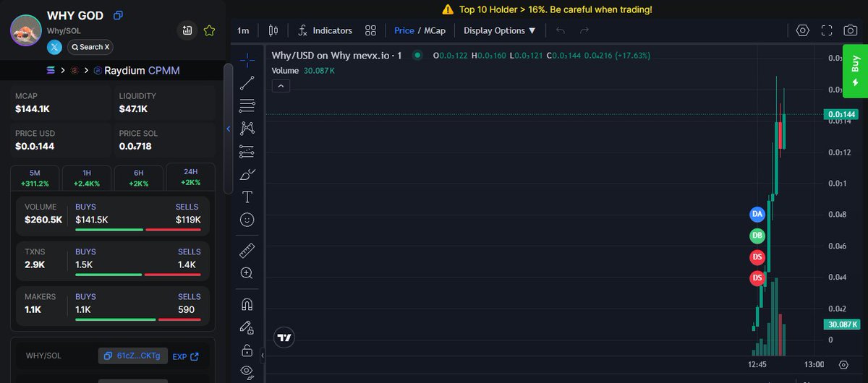Toggle lock all drawings
Image resolution: width=868 pixels, height=383 pixels.
tap(247, 350)
